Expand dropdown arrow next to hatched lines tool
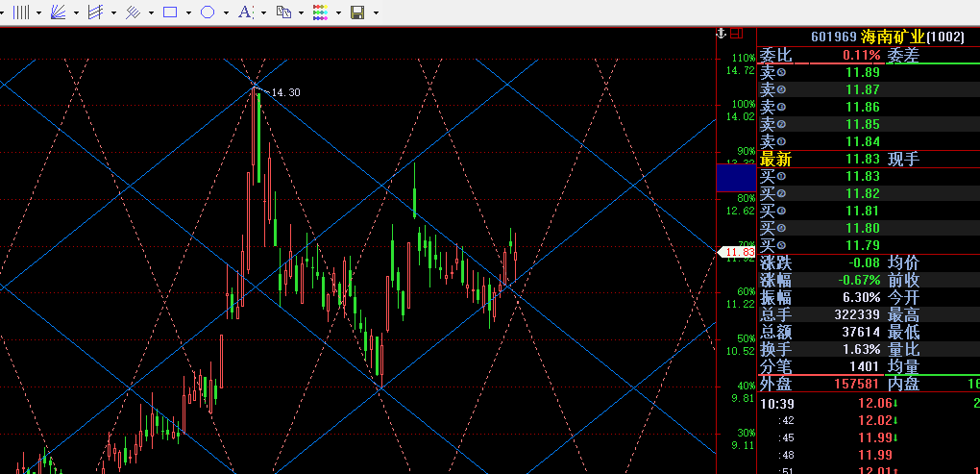The height and width of the screenshot is (474, 980). point(151,12)
